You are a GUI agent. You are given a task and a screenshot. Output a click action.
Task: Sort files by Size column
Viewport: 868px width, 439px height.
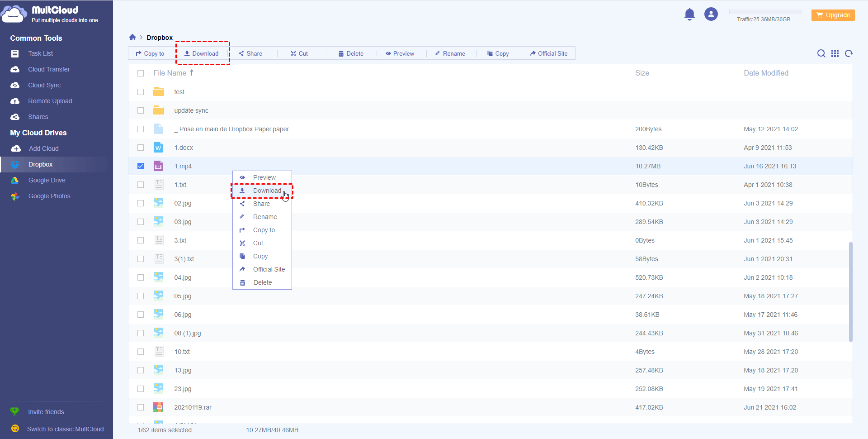tap(642, 73)
